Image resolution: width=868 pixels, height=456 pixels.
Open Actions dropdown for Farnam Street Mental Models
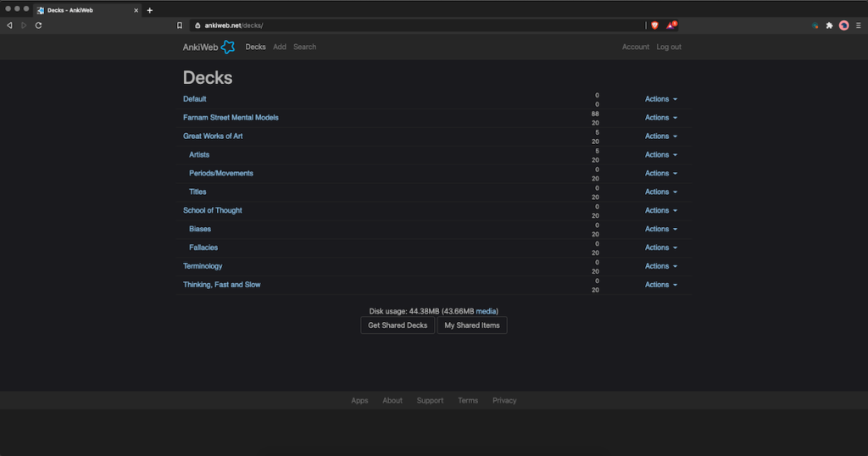pos(661,117)
